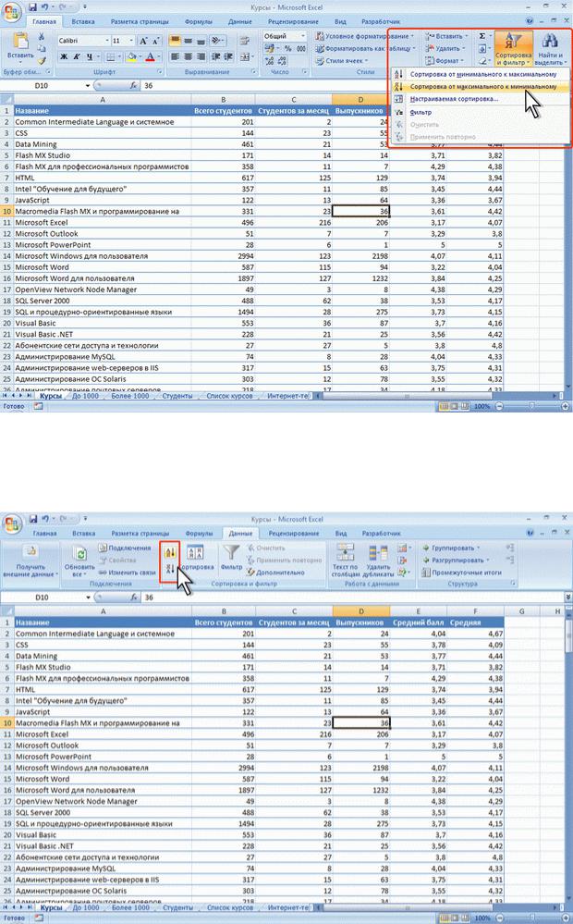
Task: Open Найти и выделить binoculars button
Action: [550, 50]
